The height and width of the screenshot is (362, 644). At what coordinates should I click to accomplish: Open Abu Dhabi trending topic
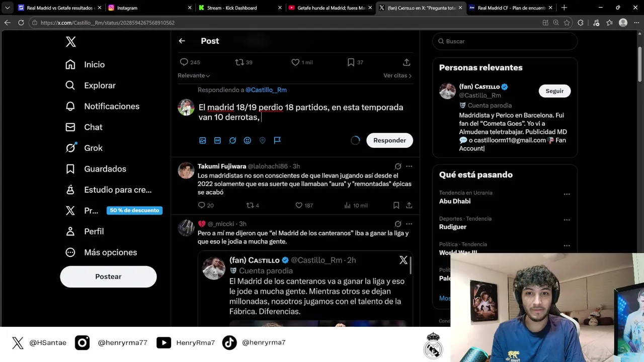point(455,201)
